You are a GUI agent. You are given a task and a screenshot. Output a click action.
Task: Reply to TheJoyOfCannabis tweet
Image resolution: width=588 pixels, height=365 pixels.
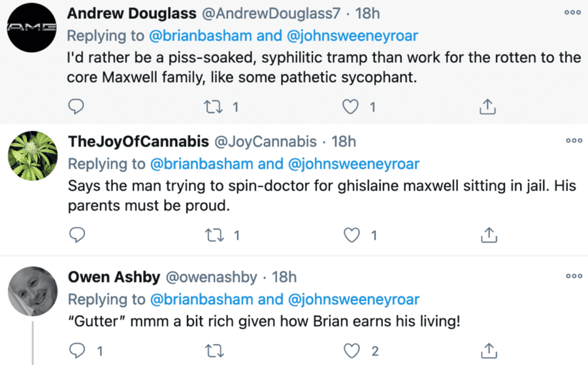pyautogui.click(x=77, y=234)
